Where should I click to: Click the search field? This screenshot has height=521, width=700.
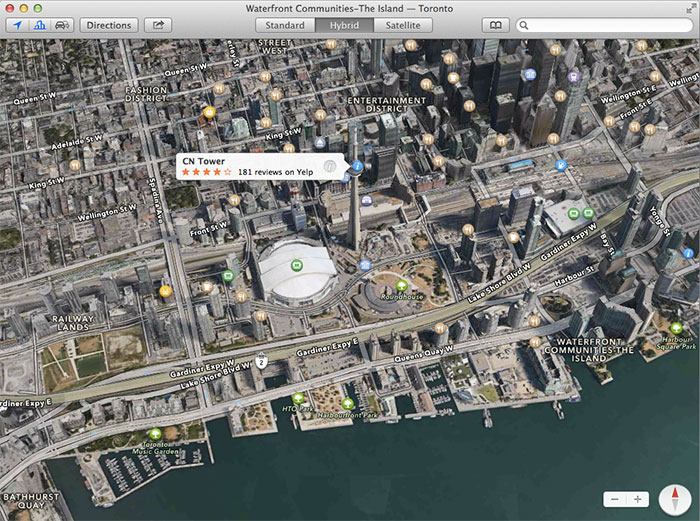[x=610, y=25]
